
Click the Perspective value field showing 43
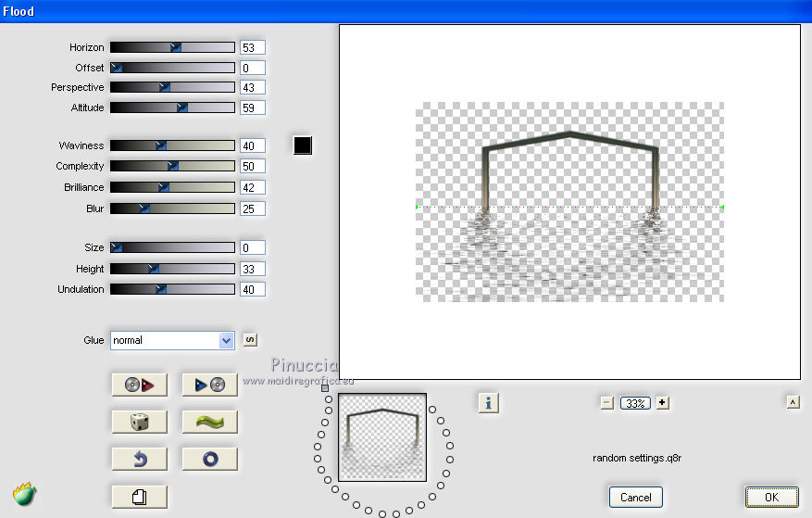(253, 88)
